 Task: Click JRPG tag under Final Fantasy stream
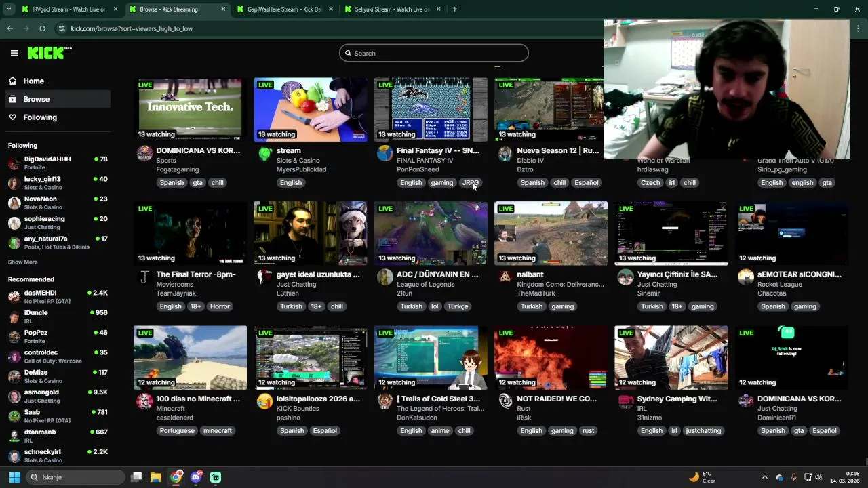pyautogui.click(x=471, y=182)
